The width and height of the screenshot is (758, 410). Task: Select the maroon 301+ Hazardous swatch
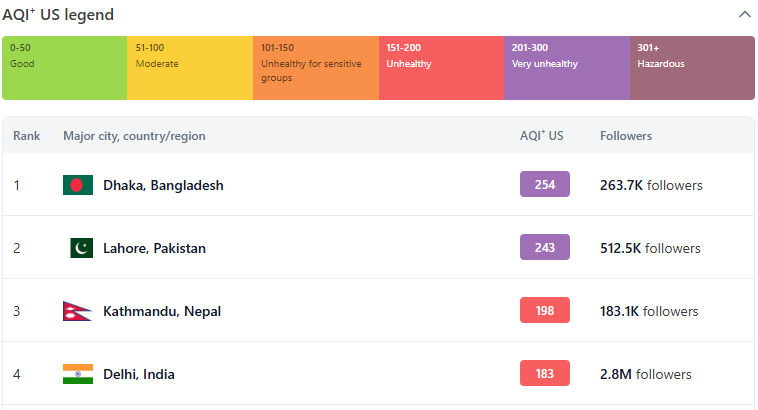pyautogui.click(x=692, y=68)
